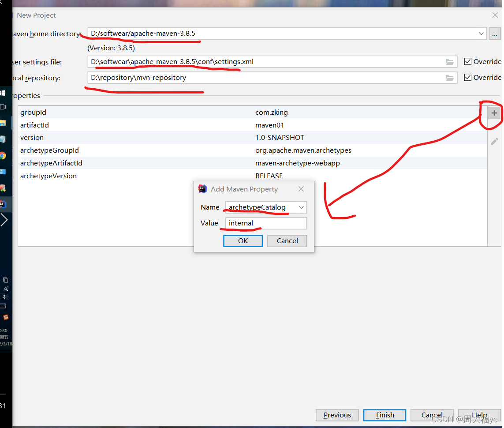Click the 1.0-SNAPSHOT value cell
The width and height of the screenshot is (504, 428).
click(280, 138)
